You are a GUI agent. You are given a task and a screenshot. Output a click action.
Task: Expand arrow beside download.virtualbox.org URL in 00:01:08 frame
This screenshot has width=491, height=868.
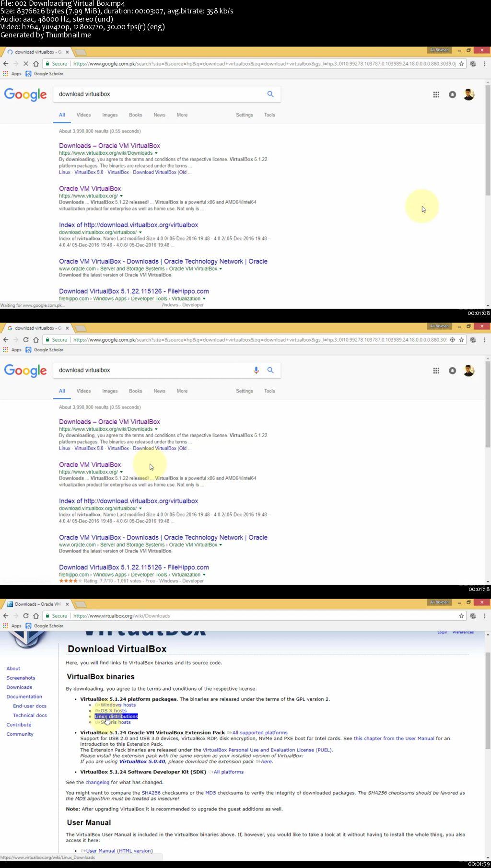pos(140,232)
